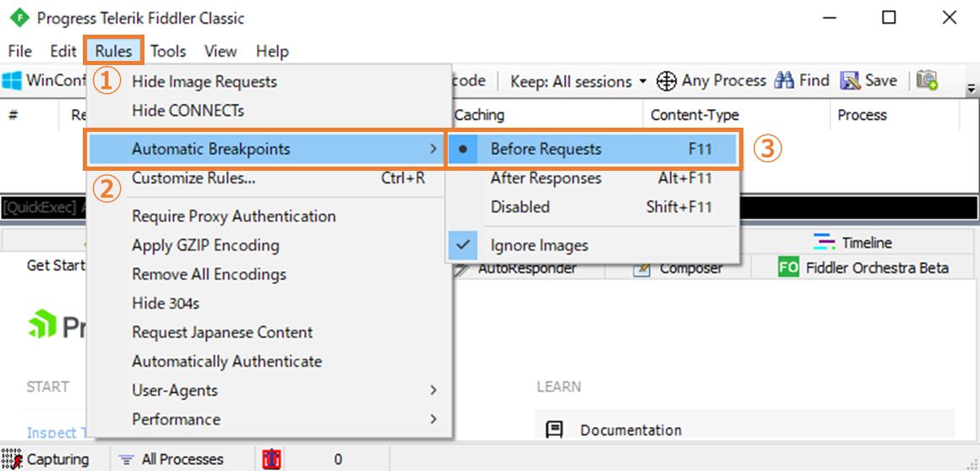
Task: Click the camera screenshot icon in toolbar
Action: click(x=928, y=81)
